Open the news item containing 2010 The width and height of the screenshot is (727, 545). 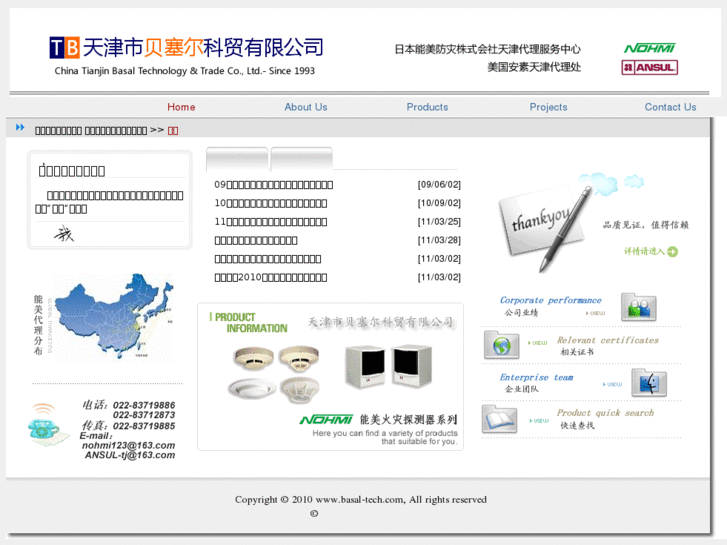click(271, 277)
